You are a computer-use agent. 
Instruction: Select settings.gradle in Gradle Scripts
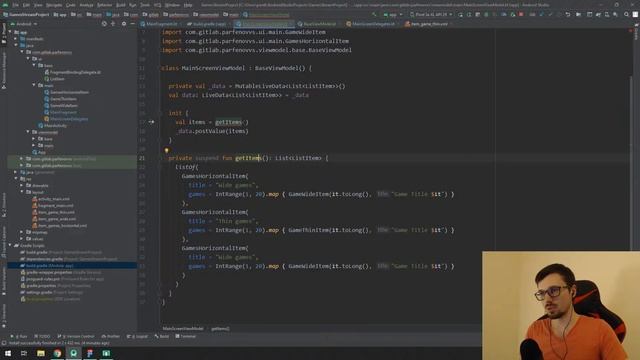pyautogui.click(x=52, y=293)
